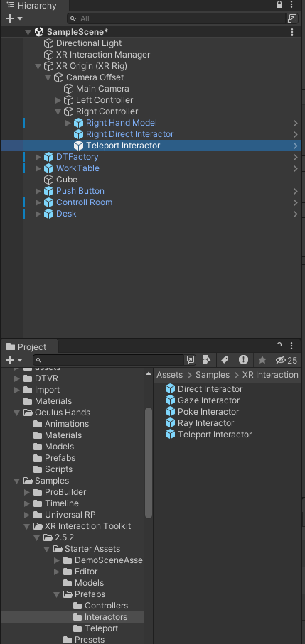
Task: Expand the Universal RP folder
Action: pyautogui.click(x=27, y=515)
